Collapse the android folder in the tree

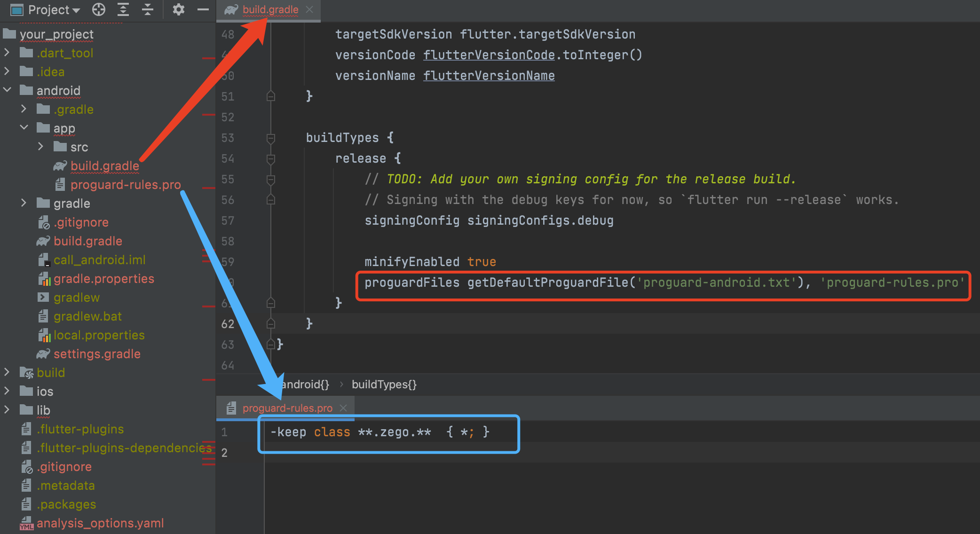[x=8, y=90]
